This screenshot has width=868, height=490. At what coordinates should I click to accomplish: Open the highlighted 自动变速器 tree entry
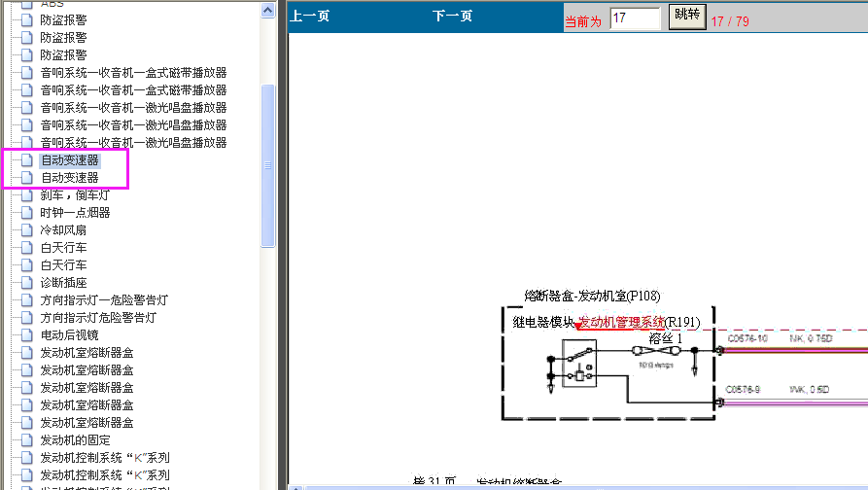click(70, 160)
